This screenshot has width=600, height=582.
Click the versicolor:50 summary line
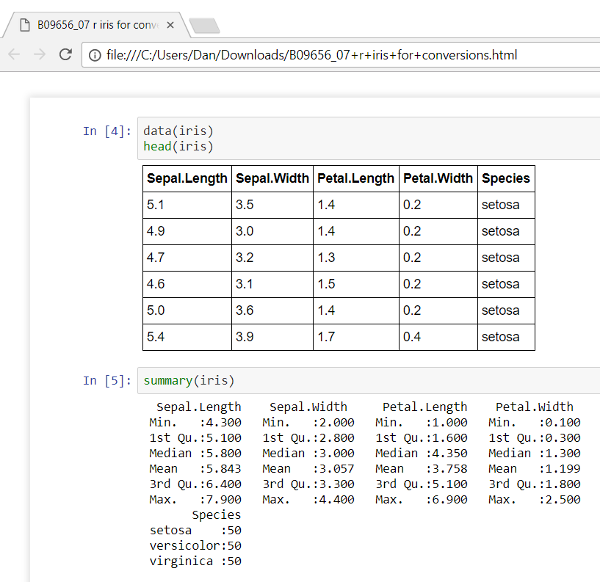[x=195, y=546]
